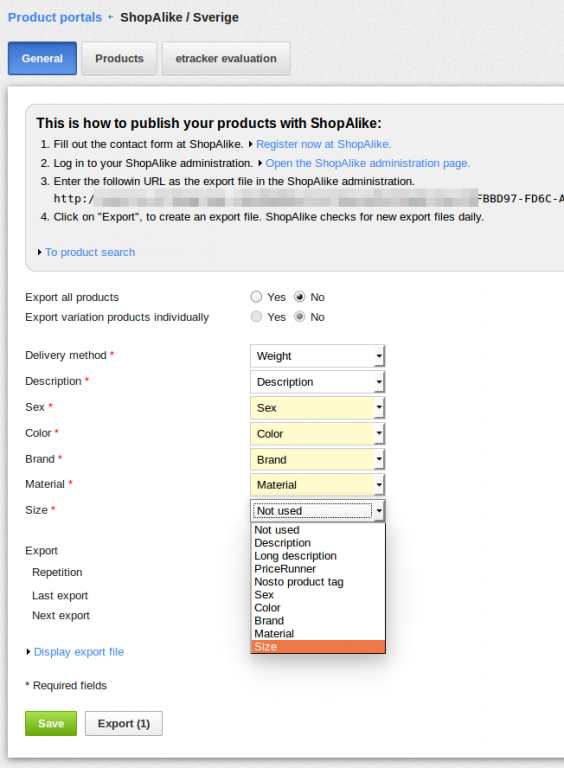Switch to etracker evaluation tab
Screen dimensions: 564x768
point(226,58)
